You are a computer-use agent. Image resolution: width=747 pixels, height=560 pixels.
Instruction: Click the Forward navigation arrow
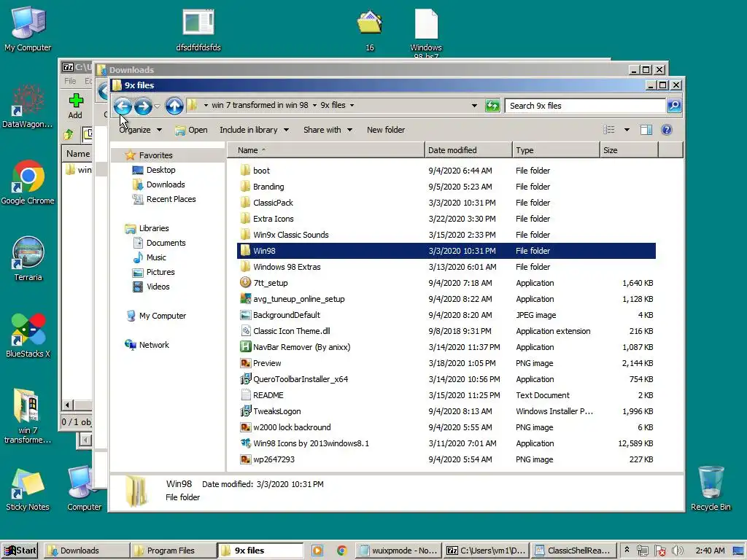143,106
